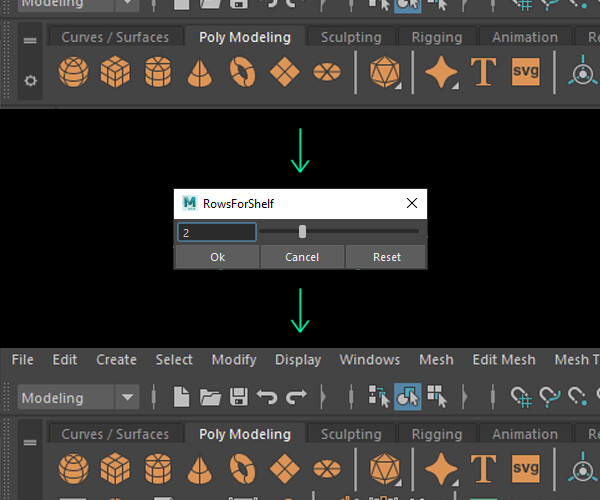Create polygon disc from lower shelf
Screen dimensions: 600x500
pos(327,469)
